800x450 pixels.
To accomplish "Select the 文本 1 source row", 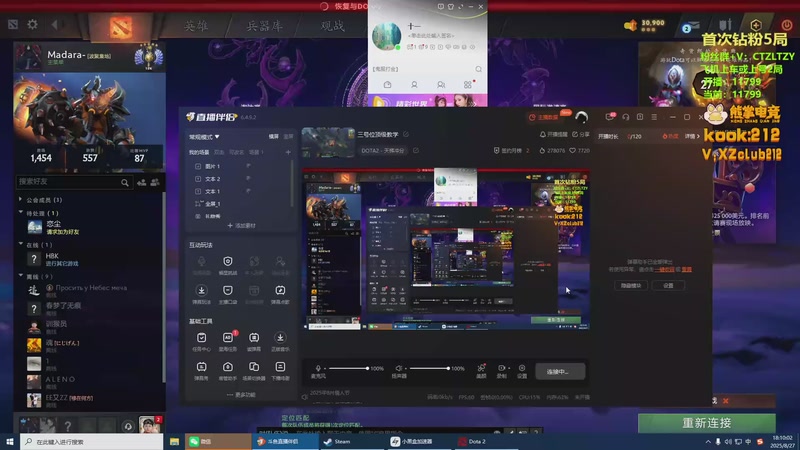I will pyautogui.click(x=240, y=191).
